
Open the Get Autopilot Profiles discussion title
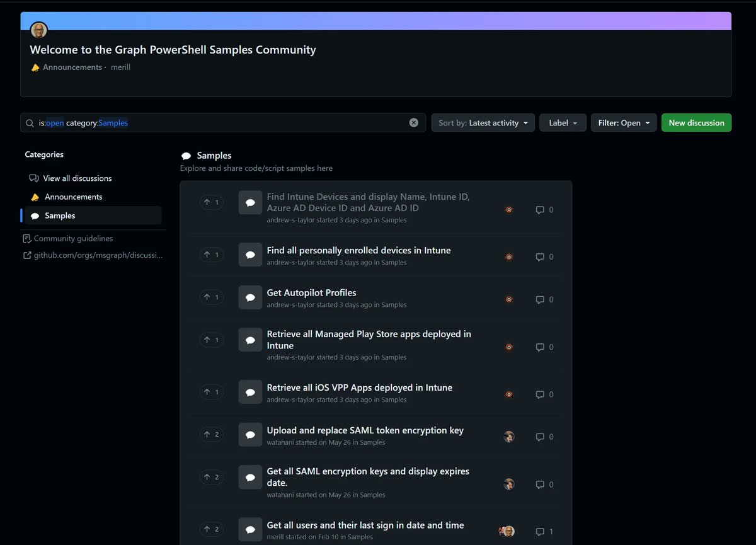coord(311,292)
